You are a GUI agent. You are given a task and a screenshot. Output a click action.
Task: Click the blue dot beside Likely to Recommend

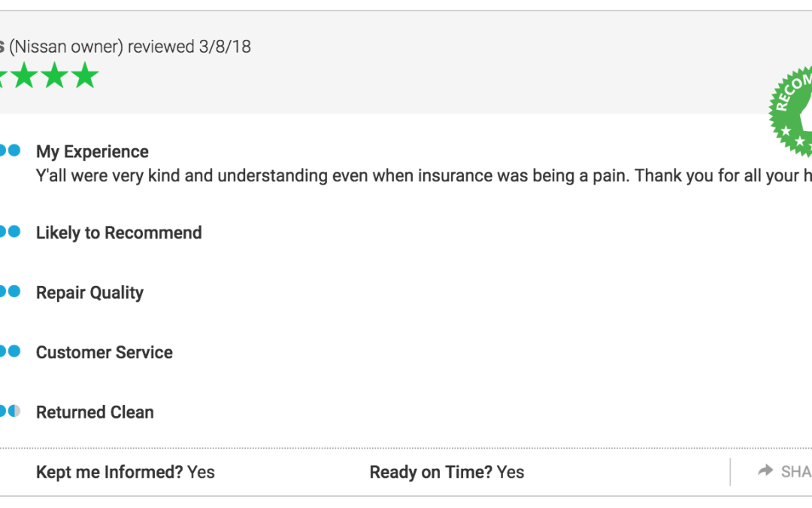(14, 231)
